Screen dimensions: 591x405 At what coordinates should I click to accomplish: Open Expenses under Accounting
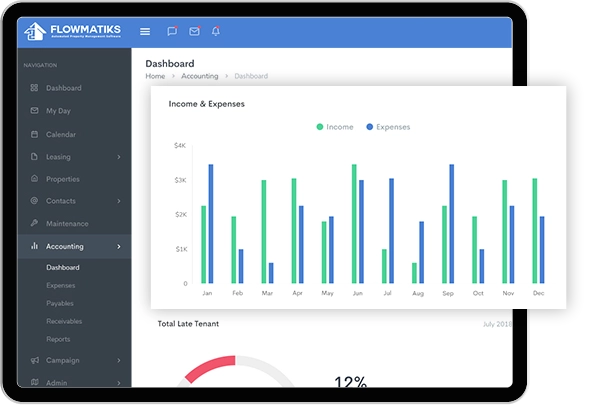coord(61,285)
